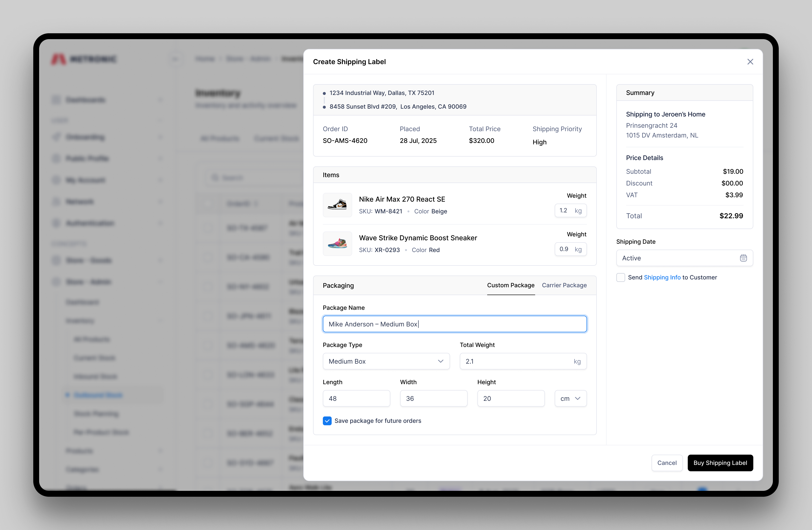Click Shipping to Jeroen's Home heading
This screenshot has width=812, height=530.
(x=665, y=114)
